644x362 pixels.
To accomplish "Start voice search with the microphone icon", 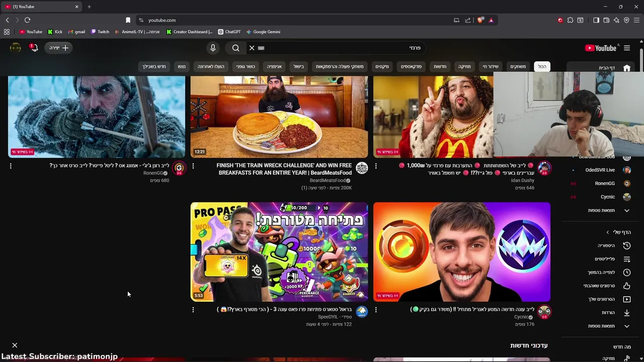I will (213, 48).
